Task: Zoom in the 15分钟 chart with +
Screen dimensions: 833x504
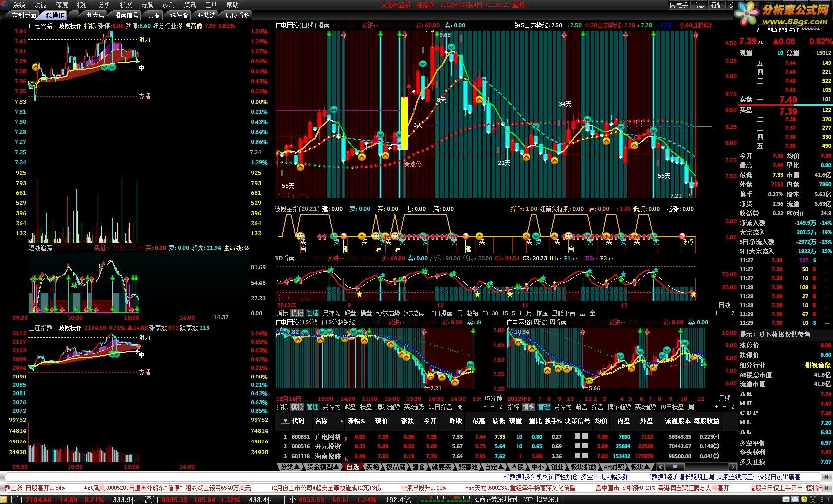Action: [x=485, y=407]
